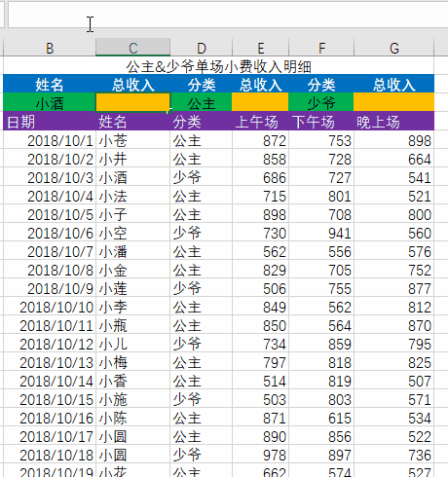This screenshot has height=477, width=448.
Task: Select the green cell 少爷
Action: pyautogui.click(x=321, y=102)
